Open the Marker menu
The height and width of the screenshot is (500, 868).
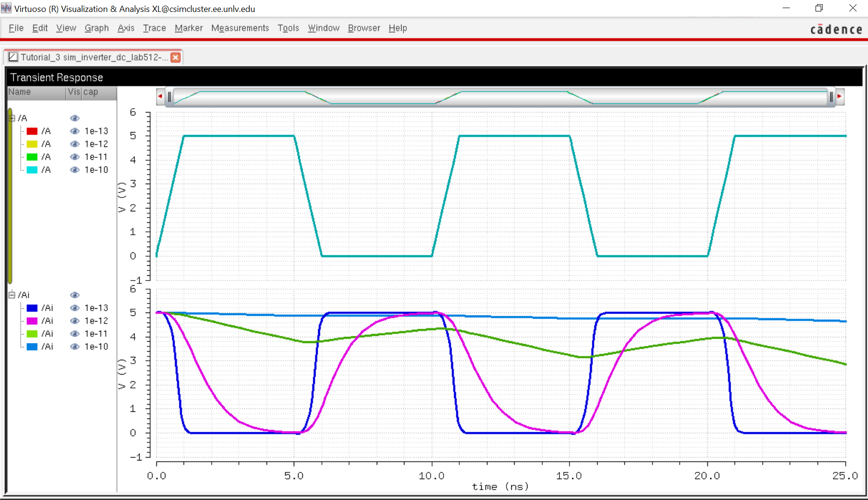coord(188,28)
